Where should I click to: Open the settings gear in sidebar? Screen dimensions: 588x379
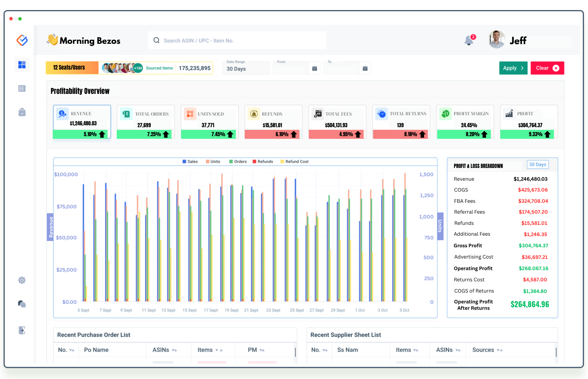pyautogui.click(x=22, y=280)
